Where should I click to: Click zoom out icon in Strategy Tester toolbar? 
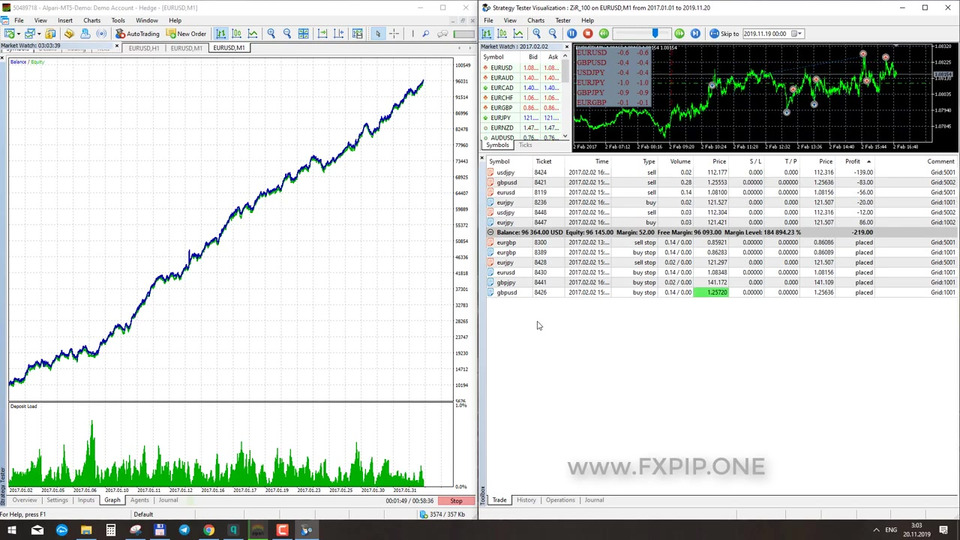553,34
